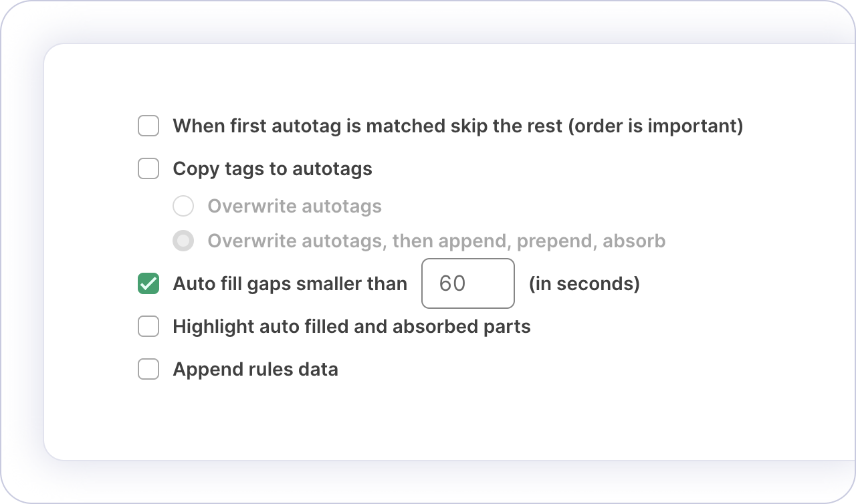Click the number 60 in the text box
The image size is (856, 504).
coord(452,283)
